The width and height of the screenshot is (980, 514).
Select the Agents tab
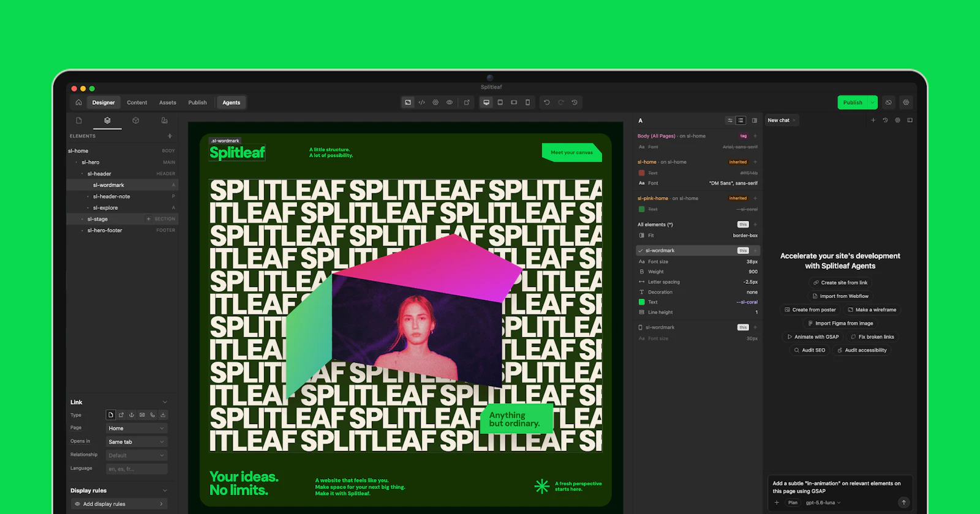(232, 103)
